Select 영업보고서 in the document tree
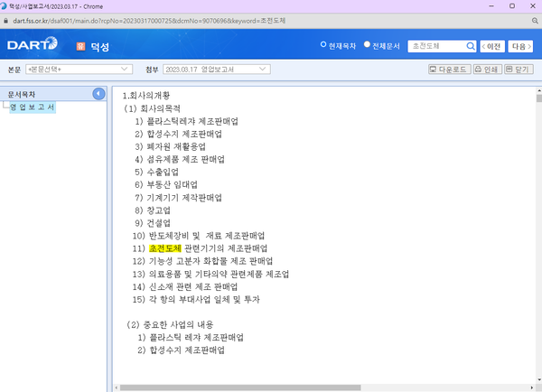This screenshot has width=542, height=392. [x=33, y=107]
